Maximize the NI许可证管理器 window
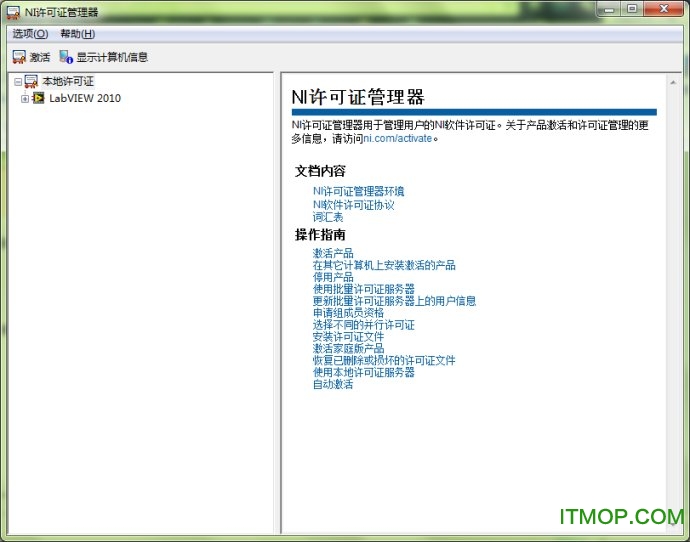The width and height of the screenshot is (690, 542). [x=632, y=9]
